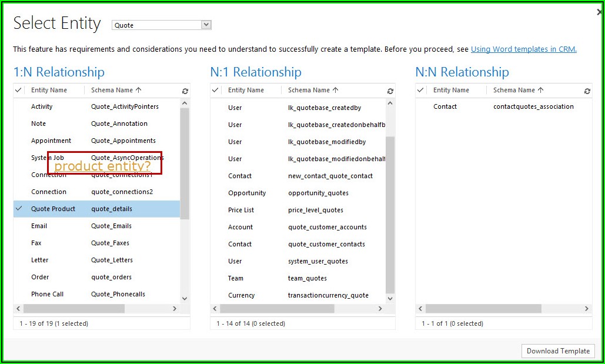605x364 pixels.
Task: Toggle select-all checkbox in 1:N Relationship header
Action: 19,90
